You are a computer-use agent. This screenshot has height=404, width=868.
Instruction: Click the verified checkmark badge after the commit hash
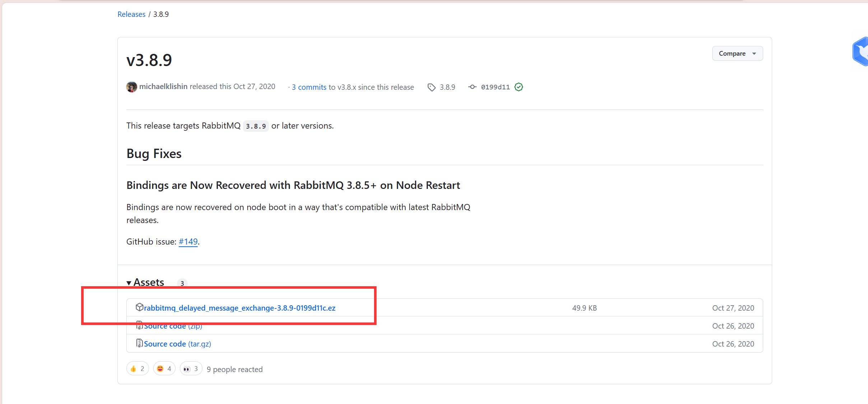tap(519, 87)
